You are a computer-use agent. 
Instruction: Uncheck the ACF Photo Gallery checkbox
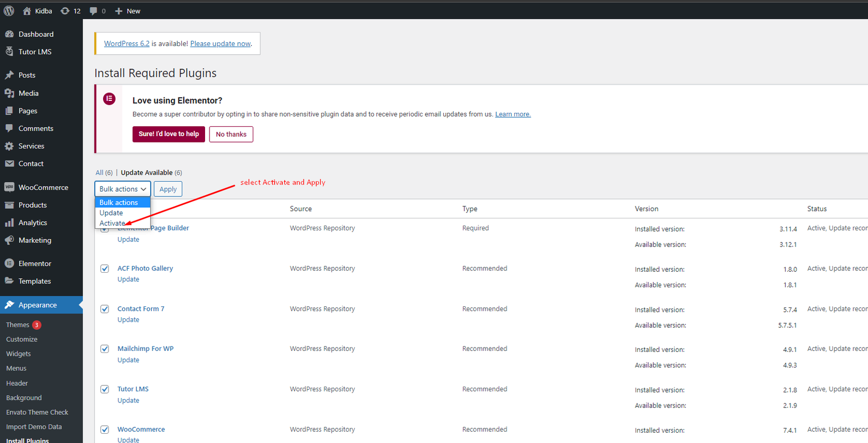[x=105, y=268]
